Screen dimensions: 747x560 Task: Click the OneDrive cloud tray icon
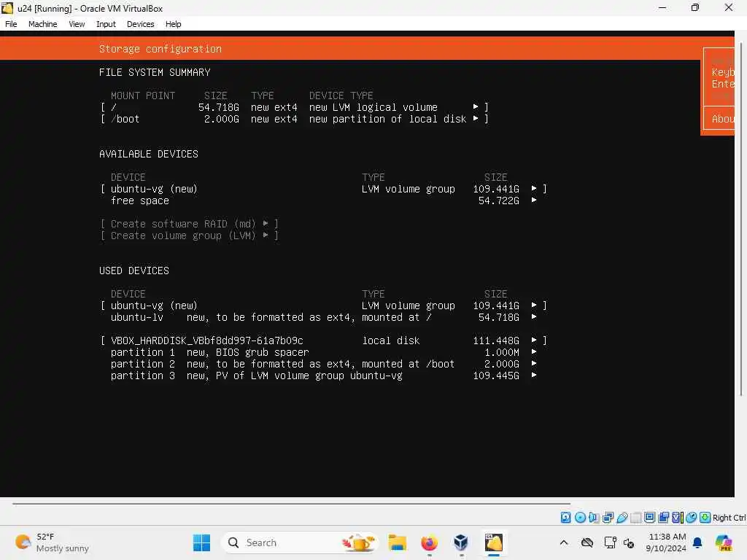click(587, 542)
